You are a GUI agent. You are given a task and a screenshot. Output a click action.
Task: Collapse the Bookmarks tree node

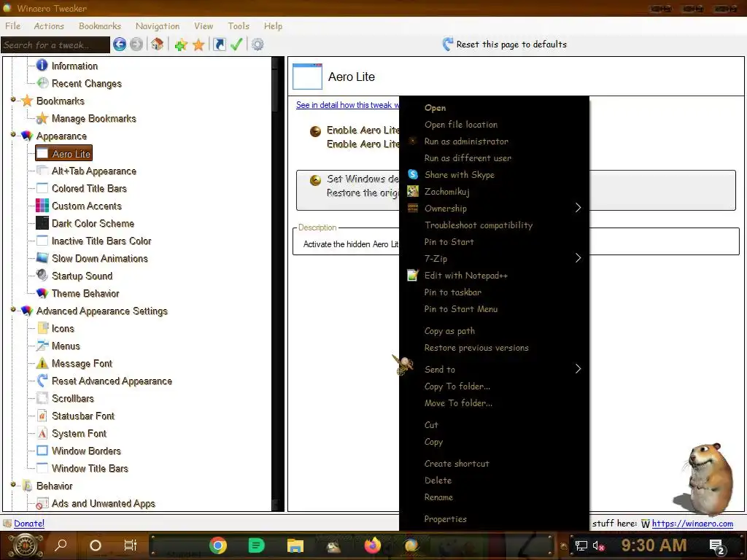(x=13, y=100)
